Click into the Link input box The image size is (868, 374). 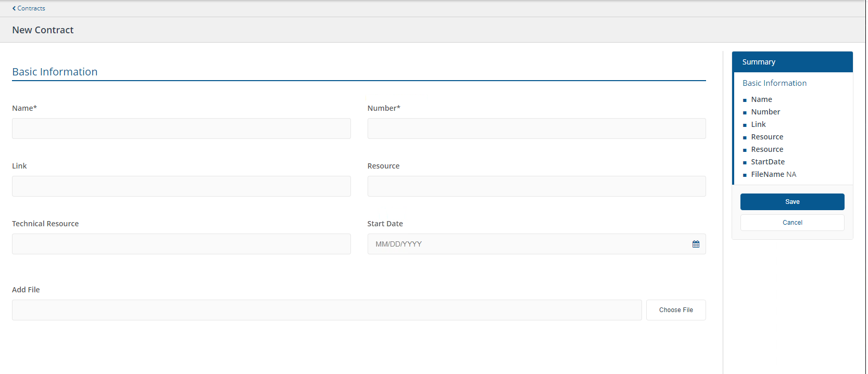(x=181, y=186)
